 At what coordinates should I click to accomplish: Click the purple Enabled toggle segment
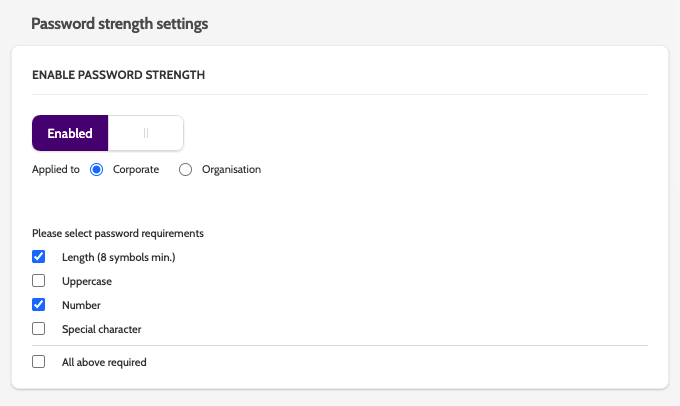(x=70, y=133)
